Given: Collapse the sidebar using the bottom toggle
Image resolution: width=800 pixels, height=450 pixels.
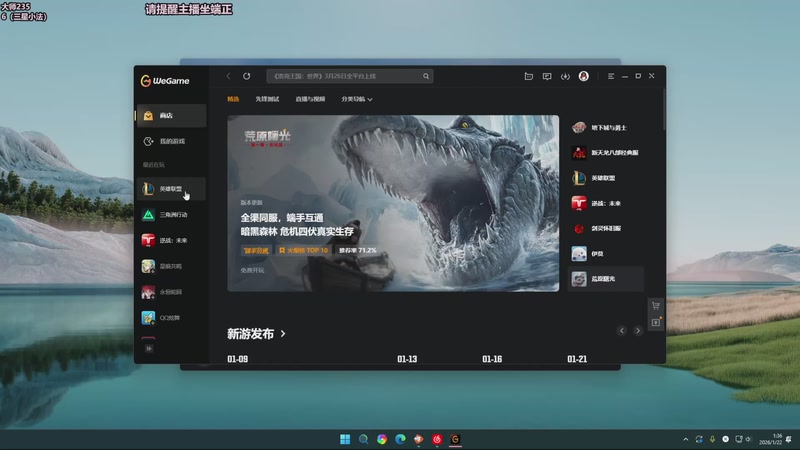Looking at the screenshot, I should (149, 348).
